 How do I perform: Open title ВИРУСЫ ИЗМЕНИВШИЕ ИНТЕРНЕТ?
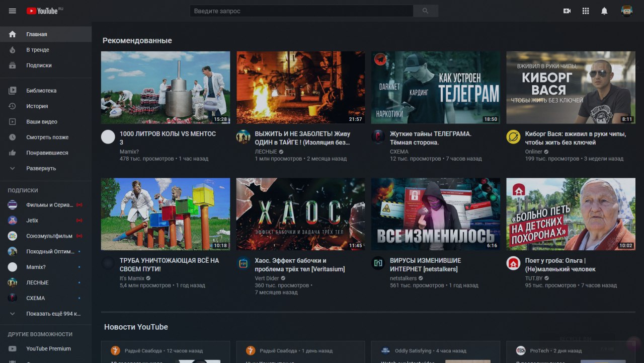(425, 265)
